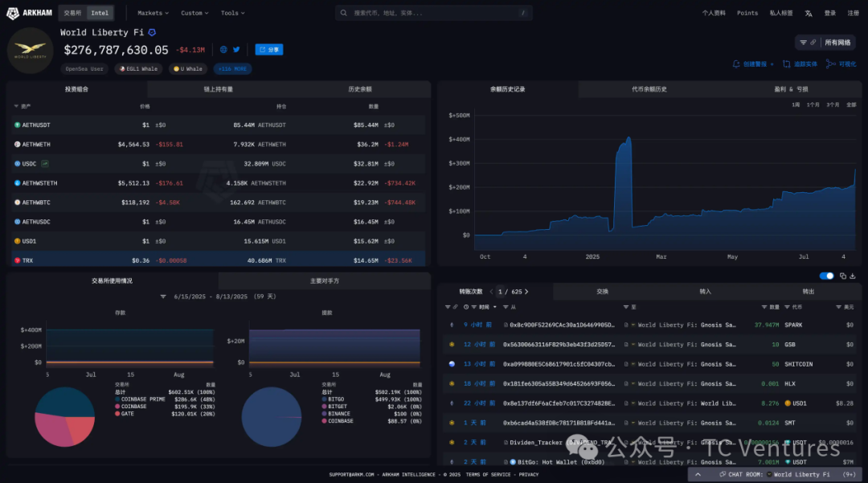Expand the +116 MORE tags
This screenshot has height=483, width=868.
pyautogui.click(x=232, y=69)
